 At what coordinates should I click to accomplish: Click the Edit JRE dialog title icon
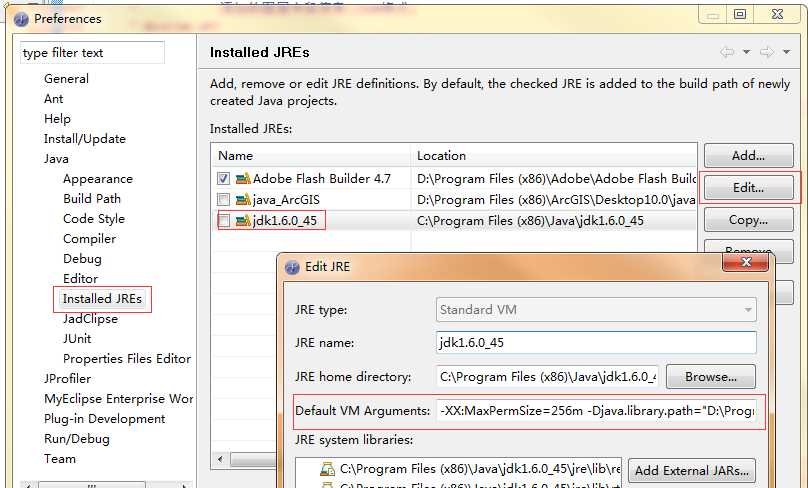click(292, 267)
